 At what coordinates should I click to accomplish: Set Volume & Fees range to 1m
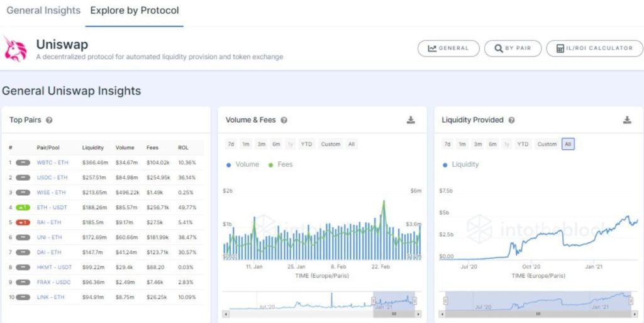[x=246, y=144]
